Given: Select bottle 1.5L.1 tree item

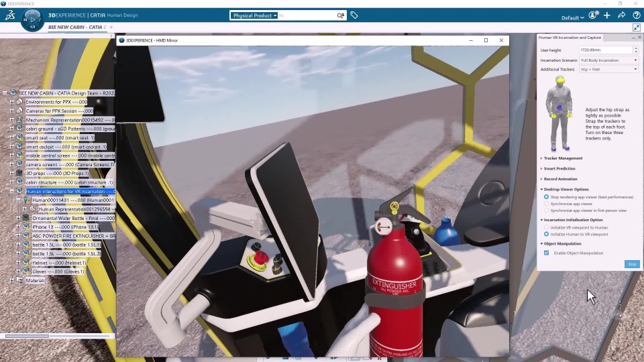Looking at the screenshot, I should pyautogui.click(x=66, y=245).
